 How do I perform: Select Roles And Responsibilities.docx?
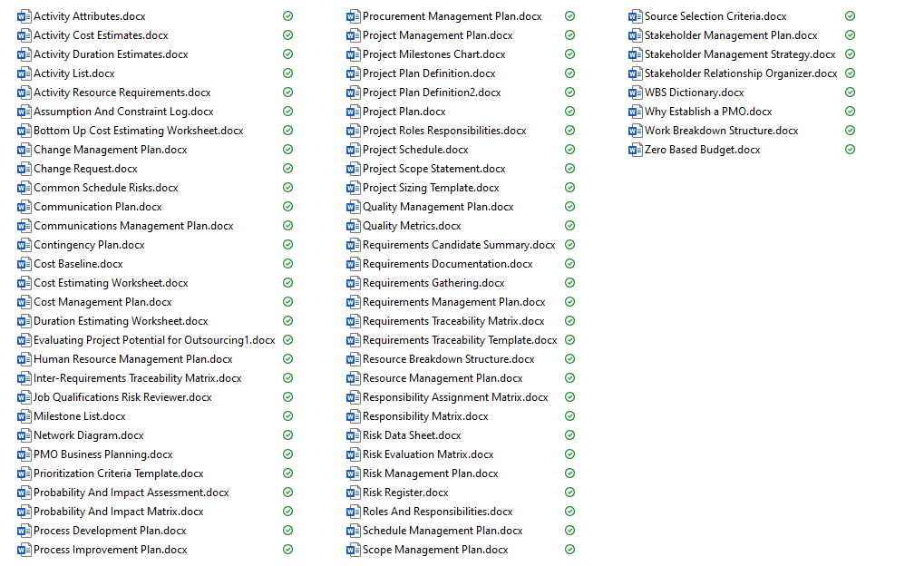tap(438, 512)
